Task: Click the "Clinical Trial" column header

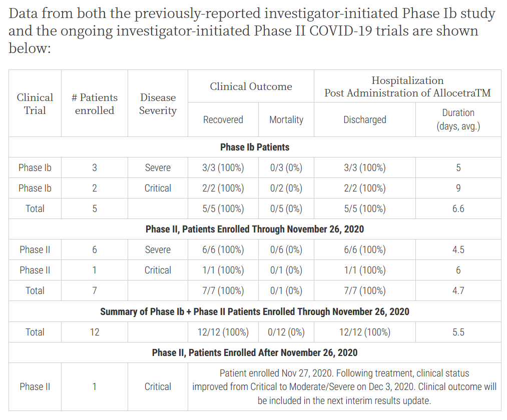Action: click(35, 103)
